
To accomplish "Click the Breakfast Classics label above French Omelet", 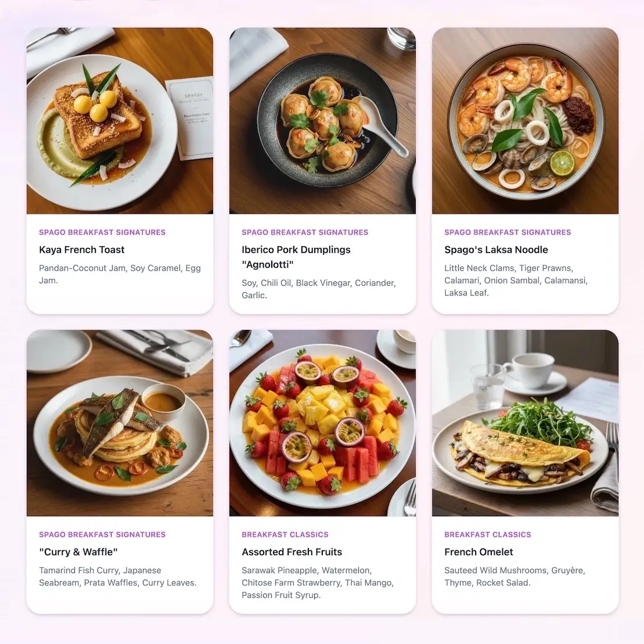I will [x=488, y=535].
